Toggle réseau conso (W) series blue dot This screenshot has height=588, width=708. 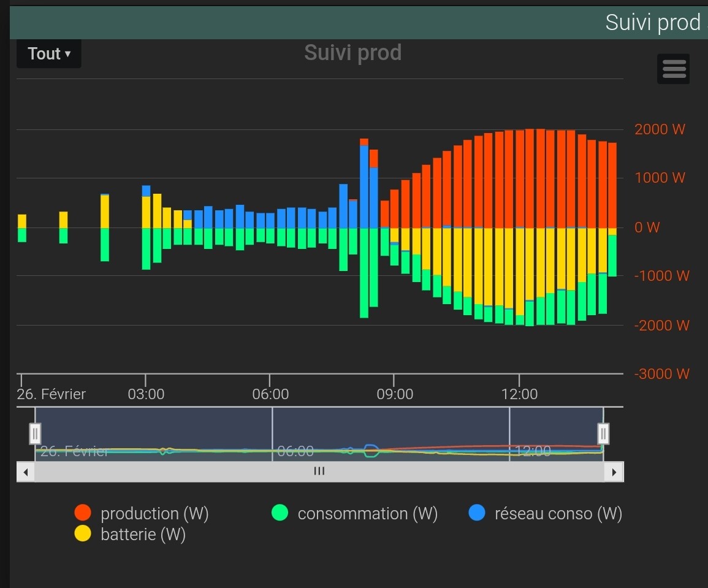pyautogui.click(x=476, y=513)
